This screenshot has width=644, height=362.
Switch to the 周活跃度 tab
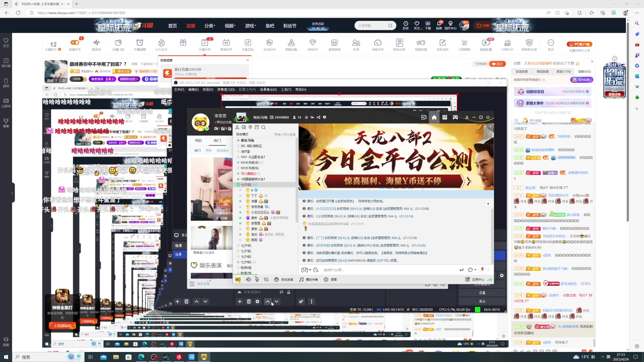(543, 72)
